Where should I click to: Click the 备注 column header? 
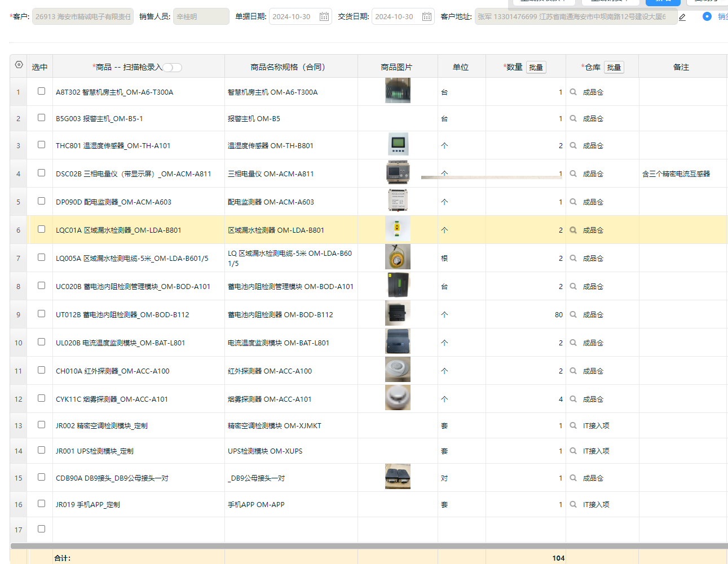coord(681,67)
